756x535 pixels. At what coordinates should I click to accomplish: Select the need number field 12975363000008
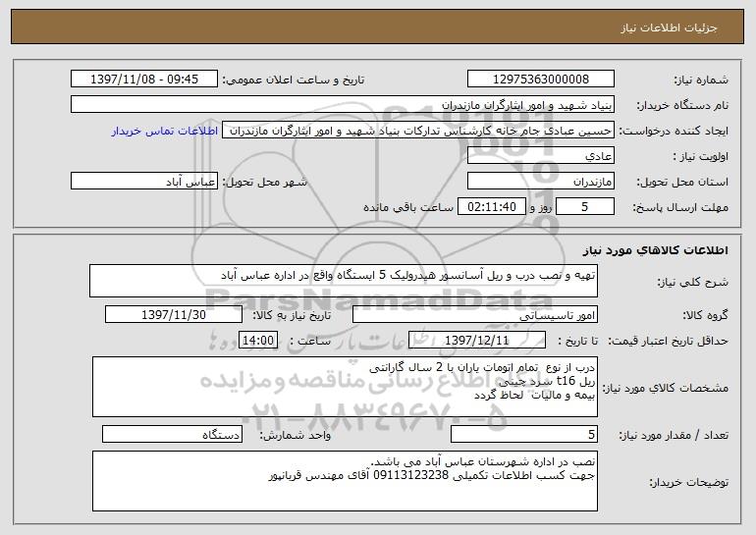click(x=540, y=80)
